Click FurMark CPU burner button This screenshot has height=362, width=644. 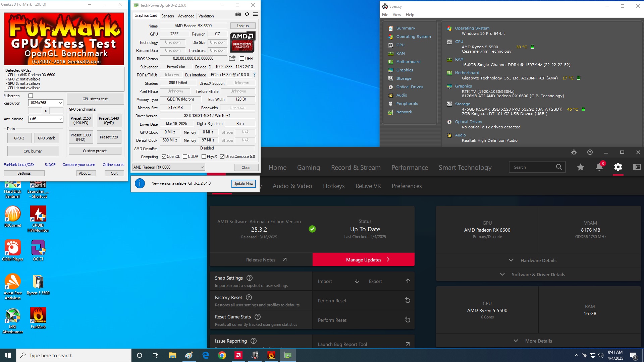[x=33, y=151]
